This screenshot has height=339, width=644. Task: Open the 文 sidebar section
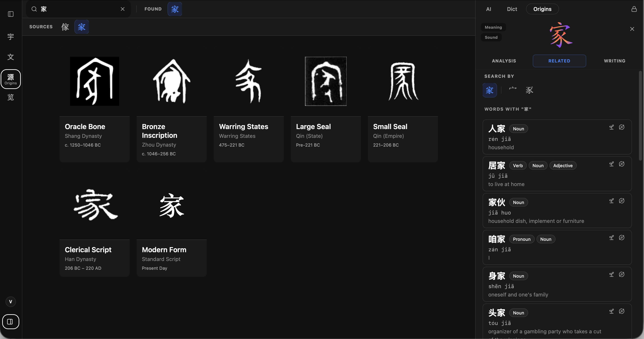point(11,57)
